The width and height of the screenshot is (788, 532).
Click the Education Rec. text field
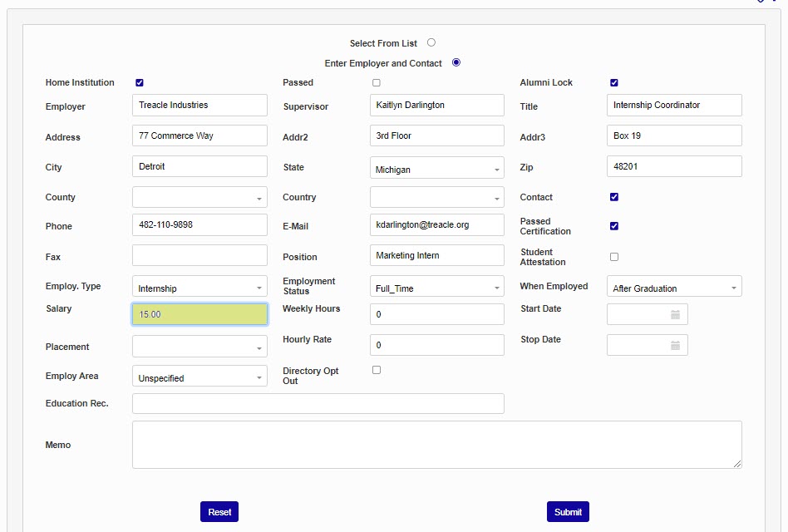318,403
